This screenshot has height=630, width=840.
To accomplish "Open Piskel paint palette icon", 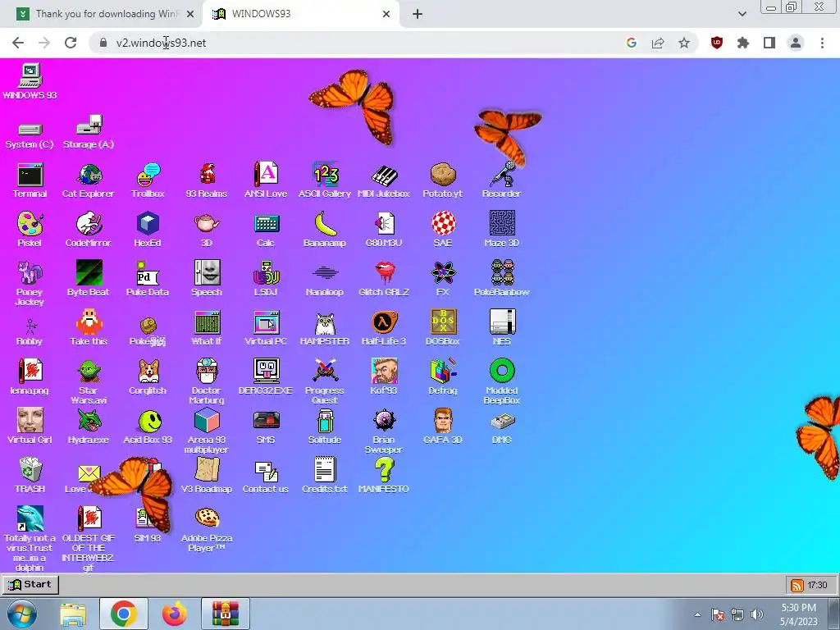I will (30, 230).
